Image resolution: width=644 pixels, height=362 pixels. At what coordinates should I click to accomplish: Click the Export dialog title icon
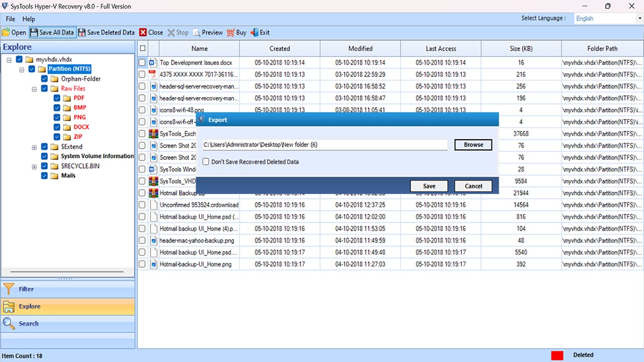(x=201, y=120)
